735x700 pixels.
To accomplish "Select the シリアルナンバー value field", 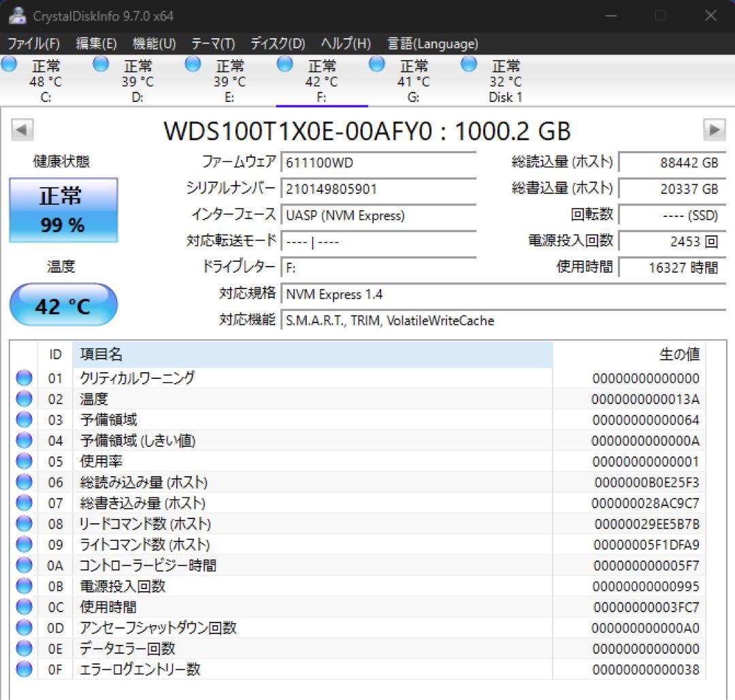I will coord(378,188).
